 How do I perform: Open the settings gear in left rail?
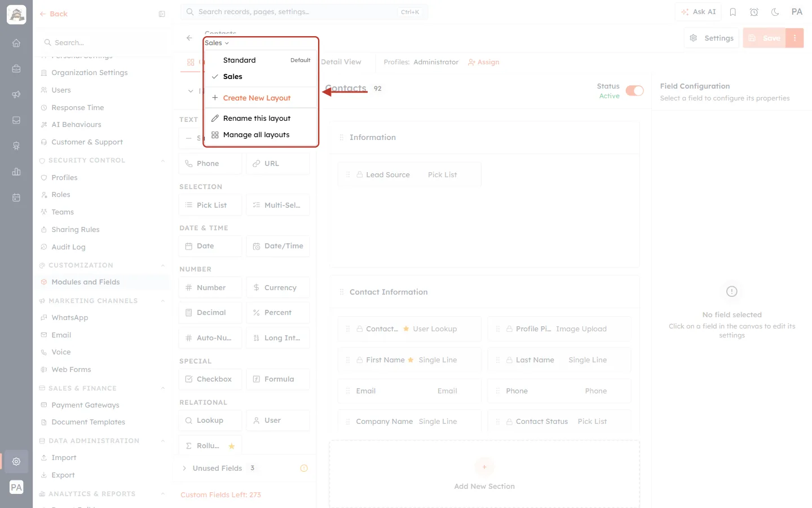(x=16, y=462)
